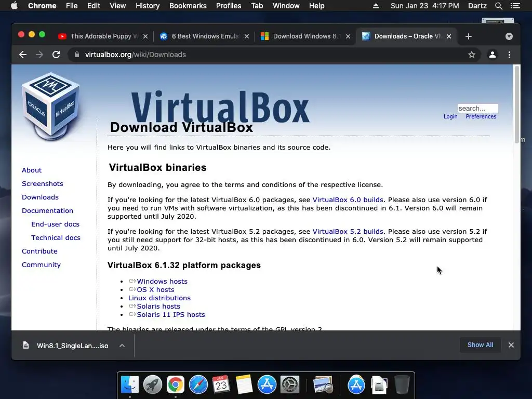The width and height of the screenshot is (532, 399).
Task: Download the Windows hosts package
Action: pos(162,281)
